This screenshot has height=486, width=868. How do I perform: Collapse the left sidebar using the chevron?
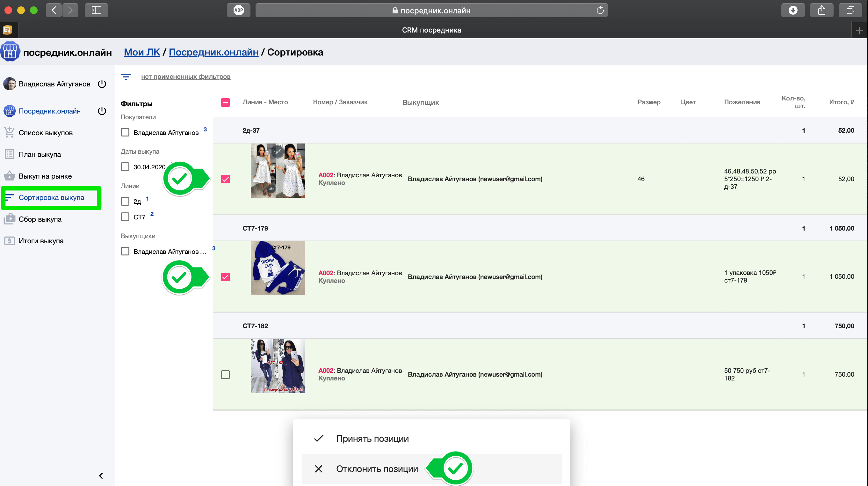[x=101, y=475]
